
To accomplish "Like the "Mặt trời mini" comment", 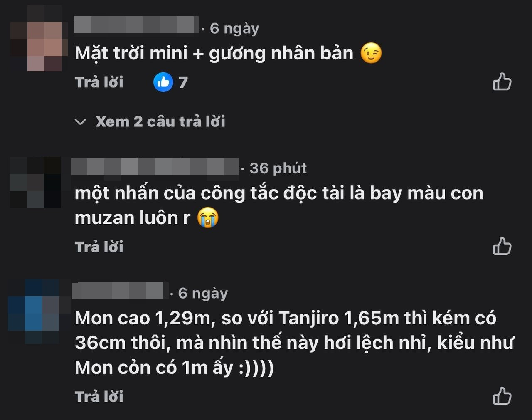I will (x=502, y=82).
